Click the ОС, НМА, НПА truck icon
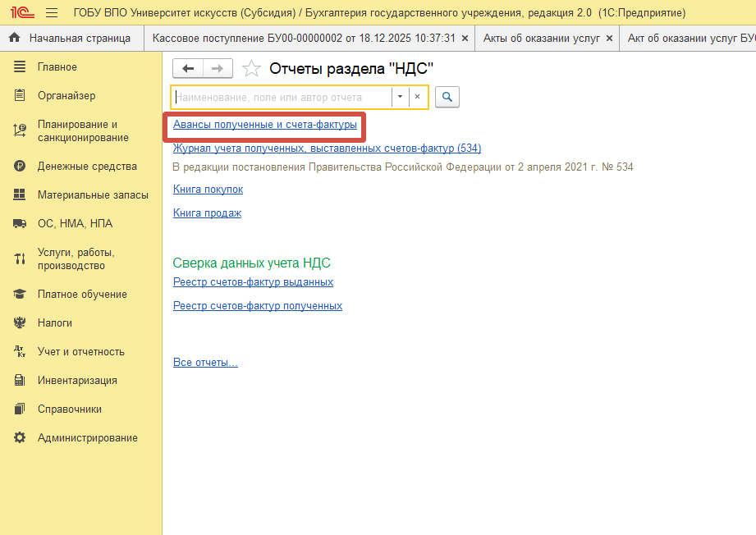Viewport: 756px width, 535px height. (19, 224)
